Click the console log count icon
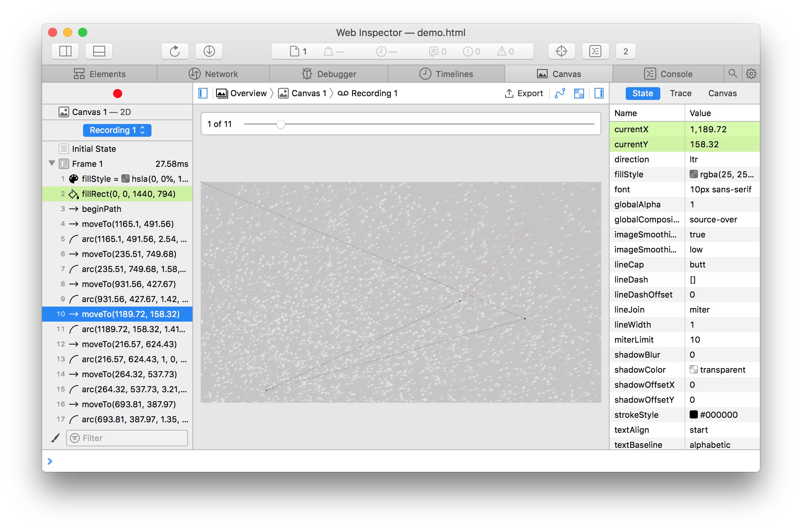This screenshot has width=802, height=532. pyautogui.click(x=433, y=51)
